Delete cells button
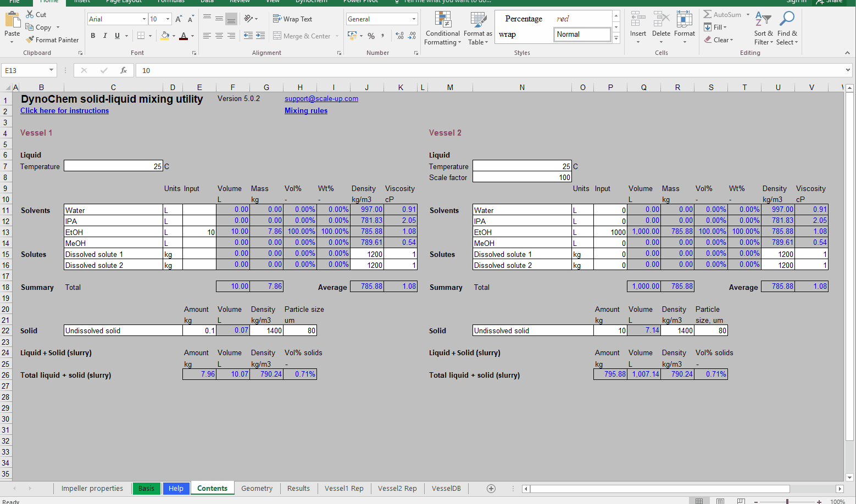856x504 pixels. [x=661, y=27]
